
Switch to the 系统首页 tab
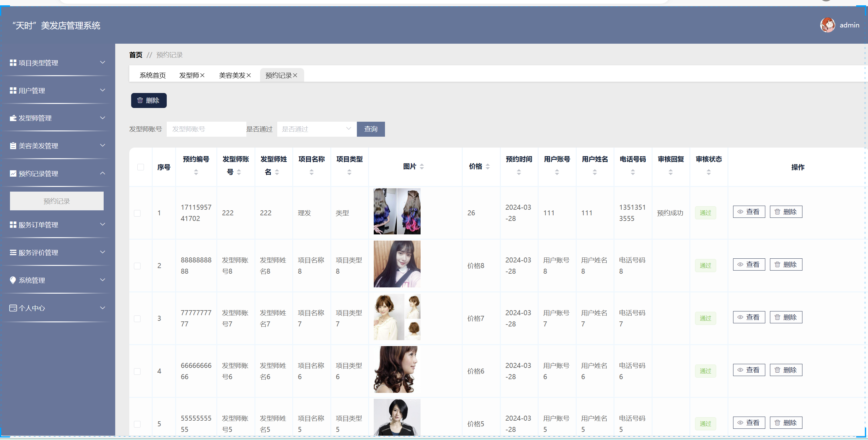(x=152, y=76)
